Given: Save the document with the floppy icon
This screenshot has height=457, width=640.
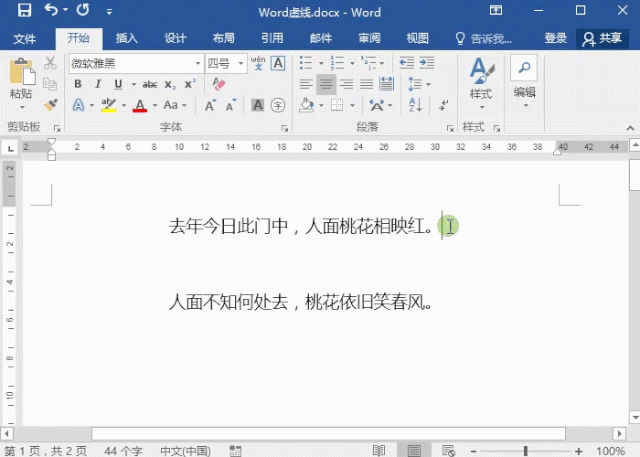Looking at the screenshot, I should click(24, 10).
